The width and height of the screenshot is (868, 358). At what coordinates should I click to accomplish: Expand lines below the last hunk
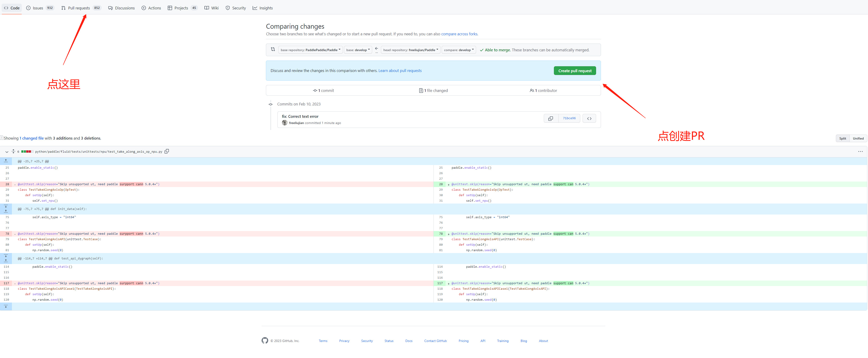(6, 306)
